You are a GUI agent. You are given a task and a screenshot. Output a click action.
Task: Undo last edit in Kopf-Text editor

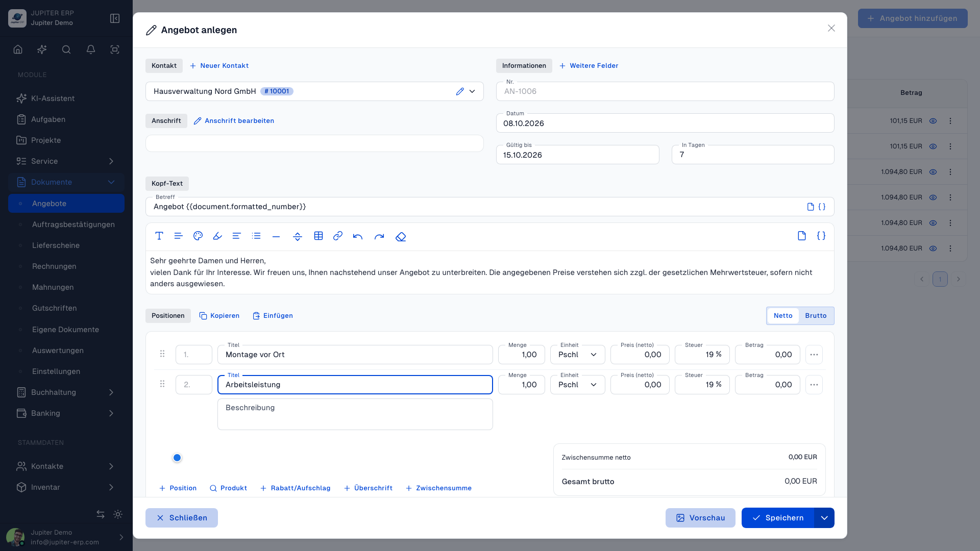click(358, 236)
